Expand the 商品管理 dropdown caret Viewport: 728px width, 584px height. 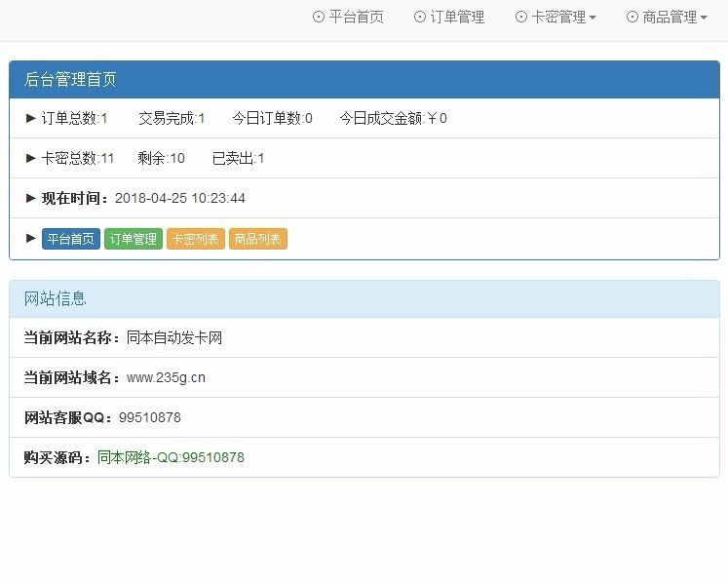(x=704, y=18)
